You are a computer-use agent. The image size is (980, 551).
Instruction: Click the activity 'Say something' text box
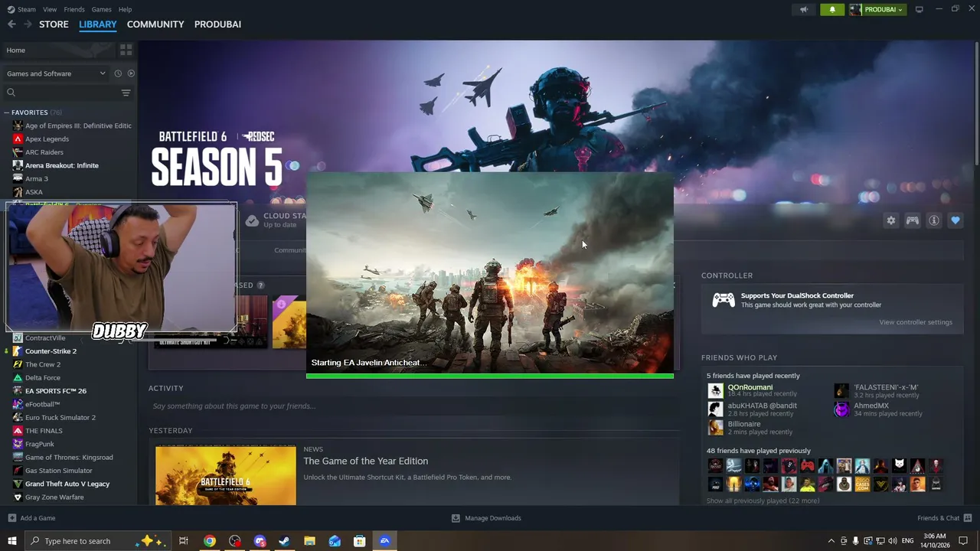pos(413,406)
